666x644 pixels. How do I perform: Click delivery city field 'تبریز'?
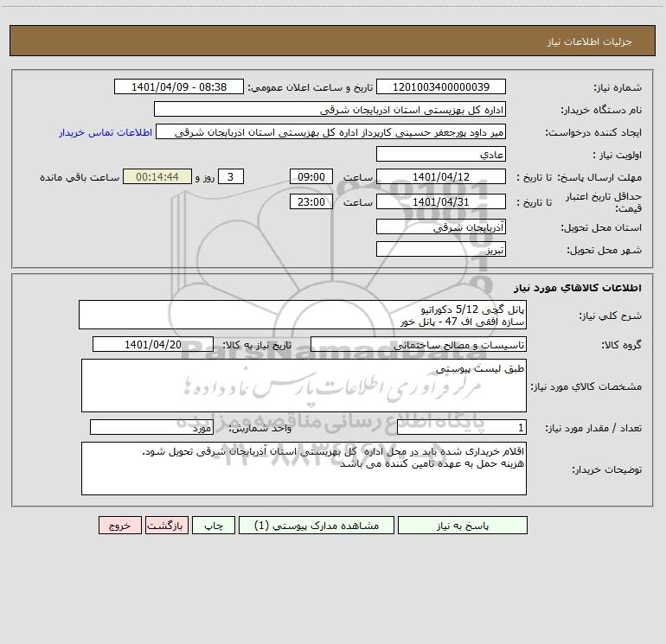coord(441,249)
